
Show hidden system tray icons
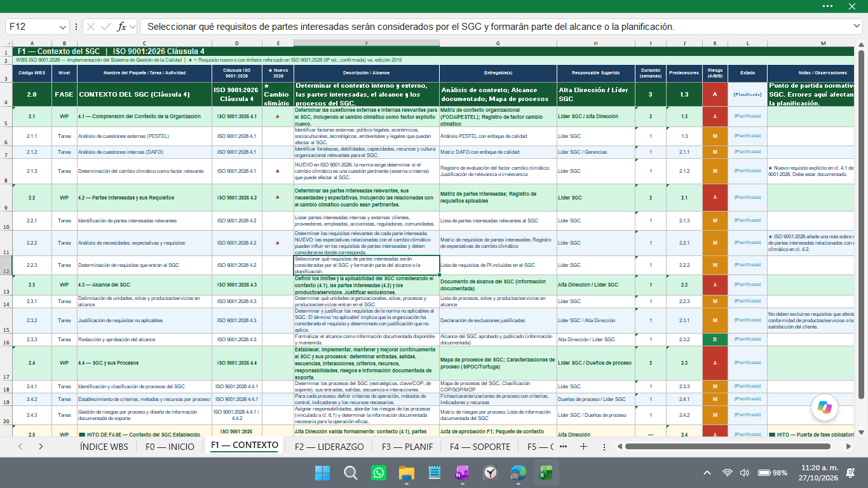pos(707,473)
